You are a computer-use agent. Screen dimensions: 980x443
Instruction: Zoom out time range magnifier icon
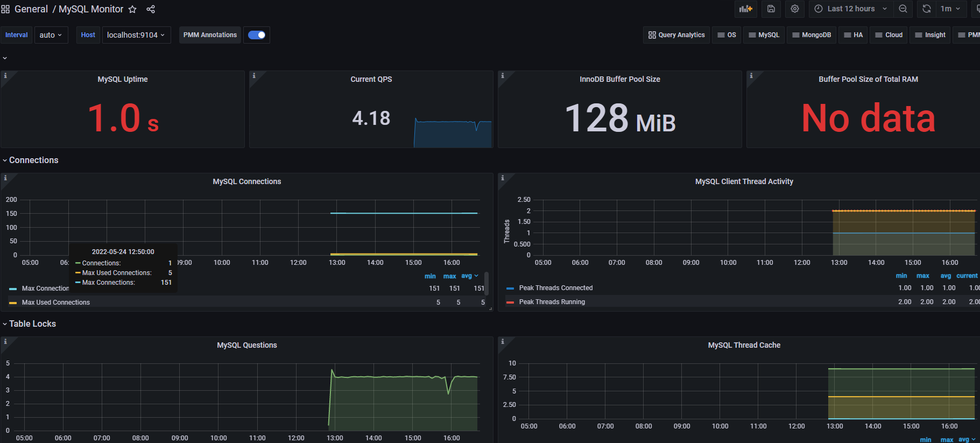(x=903, y=9)
